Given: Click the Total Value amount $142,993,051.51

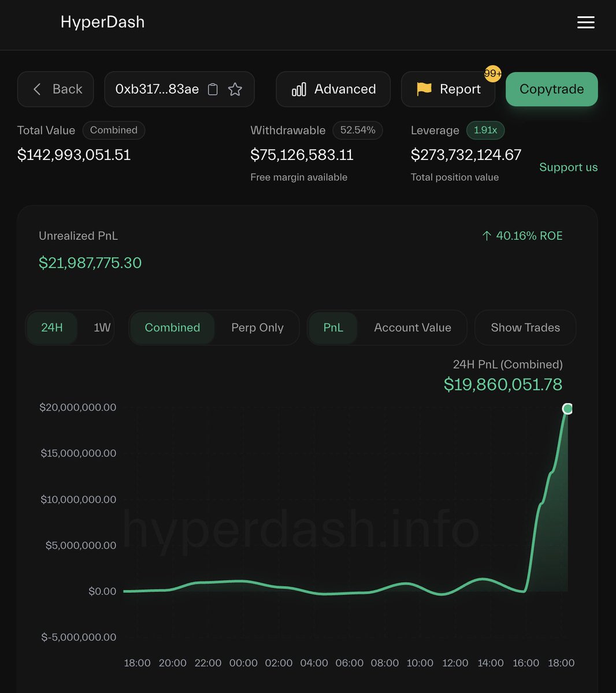Looking at the screenshot, I should pos(74,155).
